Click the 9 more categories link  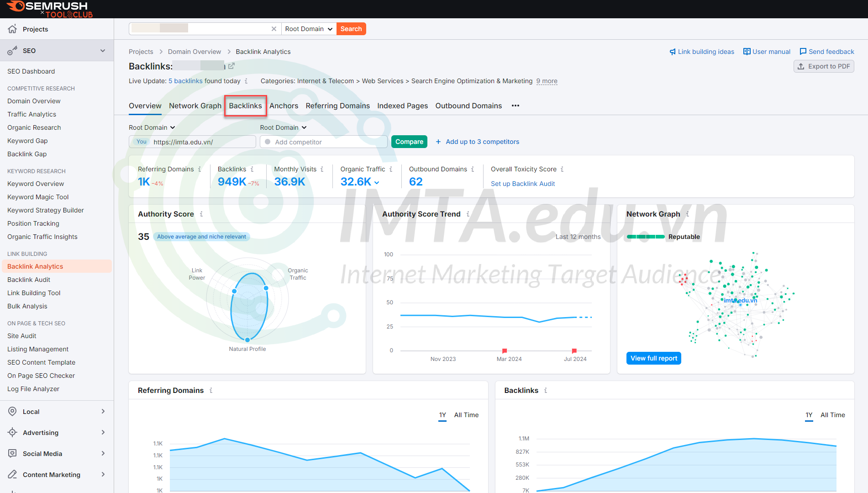pos(547,81)
